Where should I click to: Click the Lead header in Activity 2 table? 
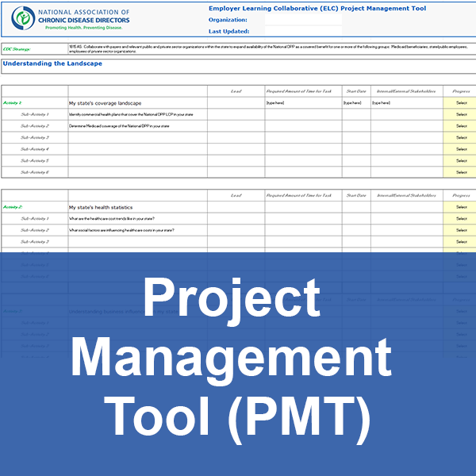[236, 195]
